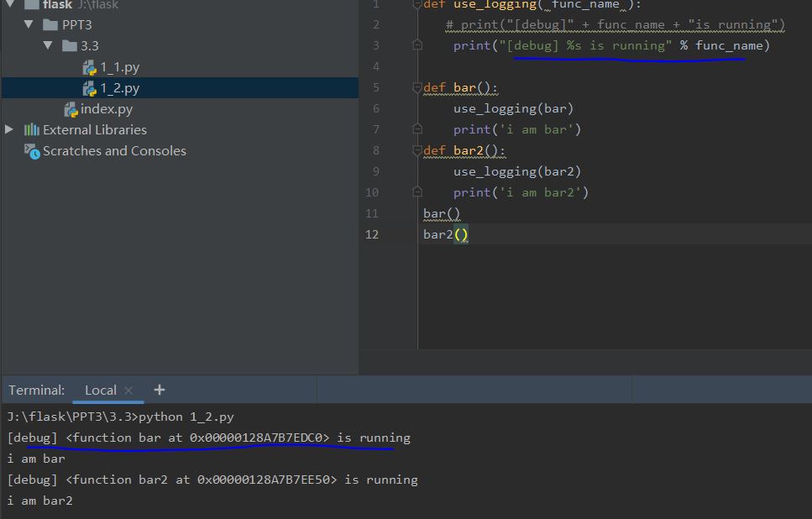Close the Local terminal tab
The width and height of the screenshot is (812, 519).
(x=128, y=390)
